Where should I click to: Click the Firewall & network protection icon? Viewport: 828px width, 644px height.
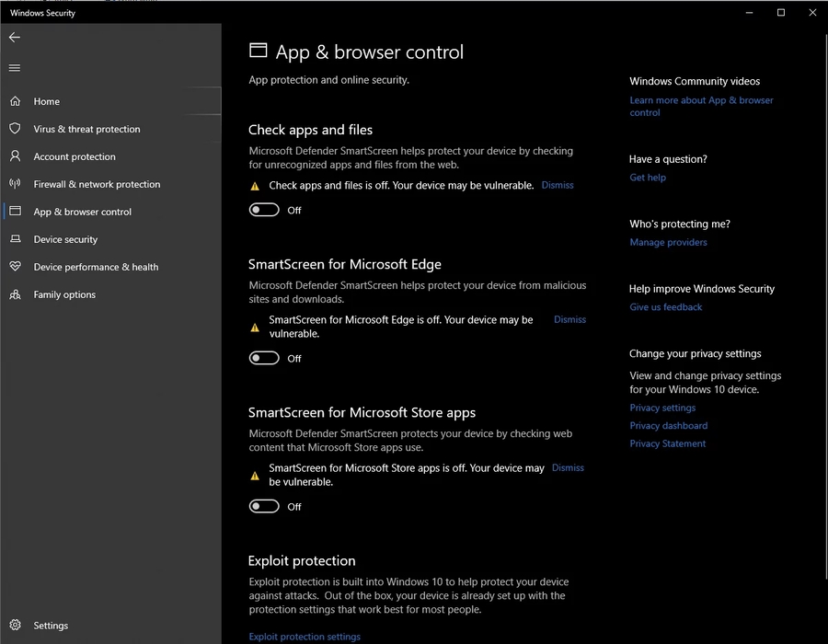pyautogui.click(x=15, y=184)
